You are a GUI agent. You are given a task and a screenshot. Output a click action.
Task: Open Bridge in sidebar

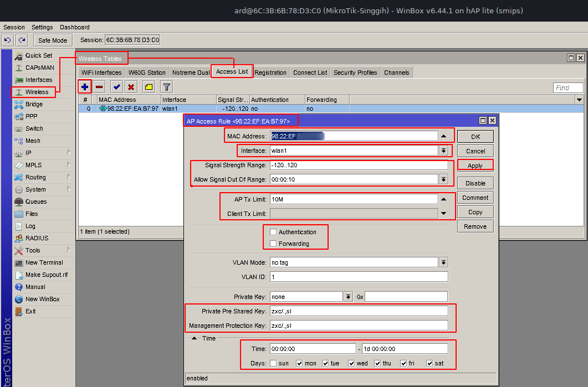(34, 104)
